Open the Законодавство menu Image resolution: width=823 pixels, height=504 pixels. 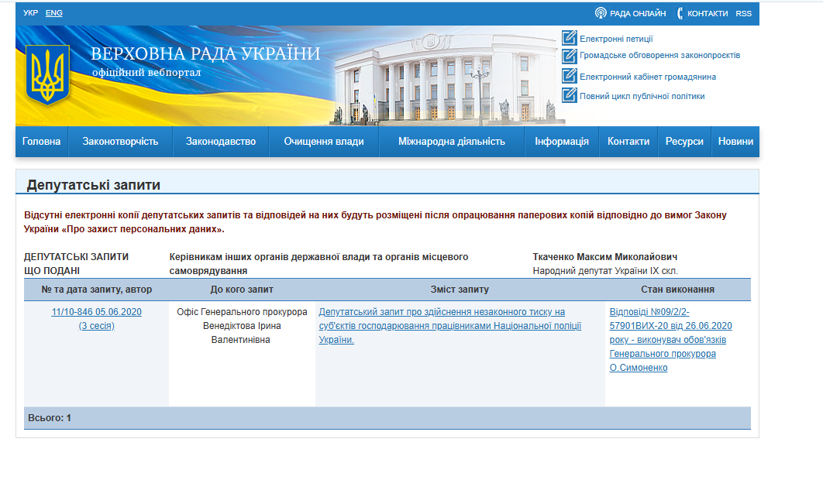coord(221,142)
